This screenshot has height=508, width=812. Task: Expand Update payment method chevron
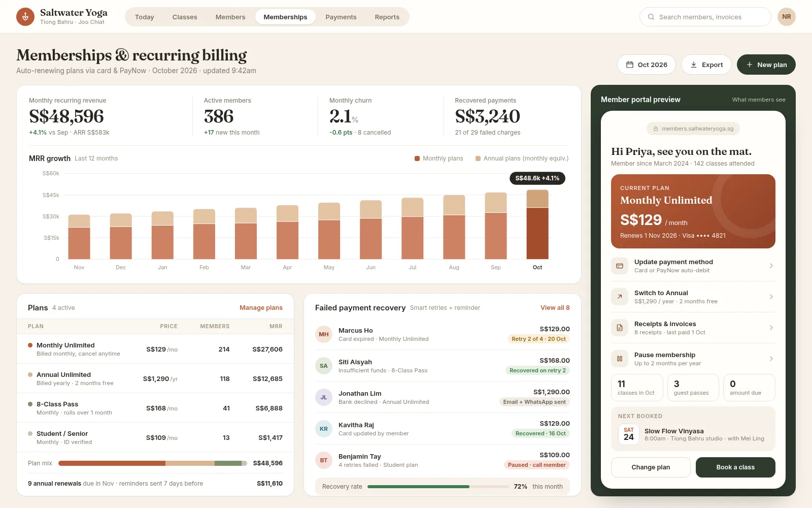(x=771, y=266)
